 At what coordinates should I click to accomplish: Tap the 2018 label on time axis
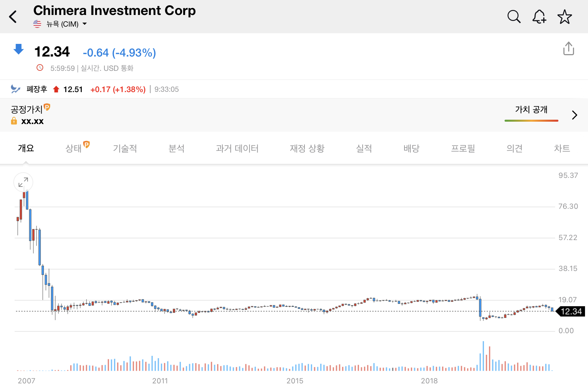429,381
